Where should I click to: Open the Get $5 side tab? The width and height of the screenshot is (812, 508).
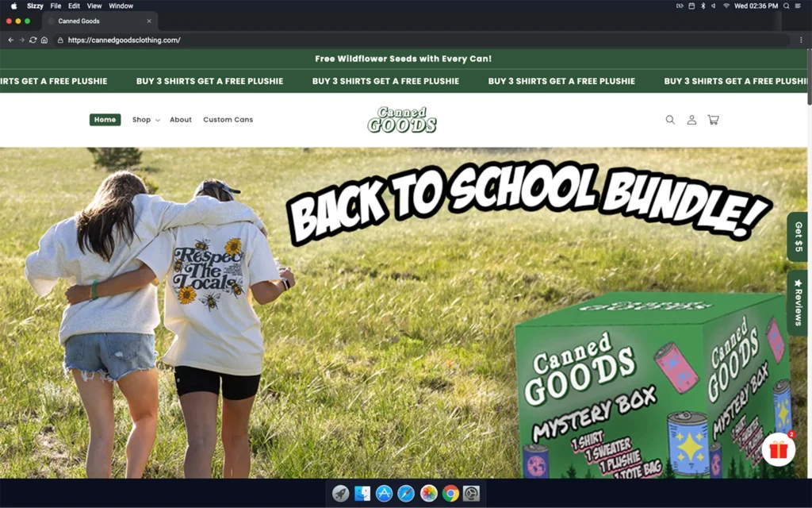click(798, 237)
